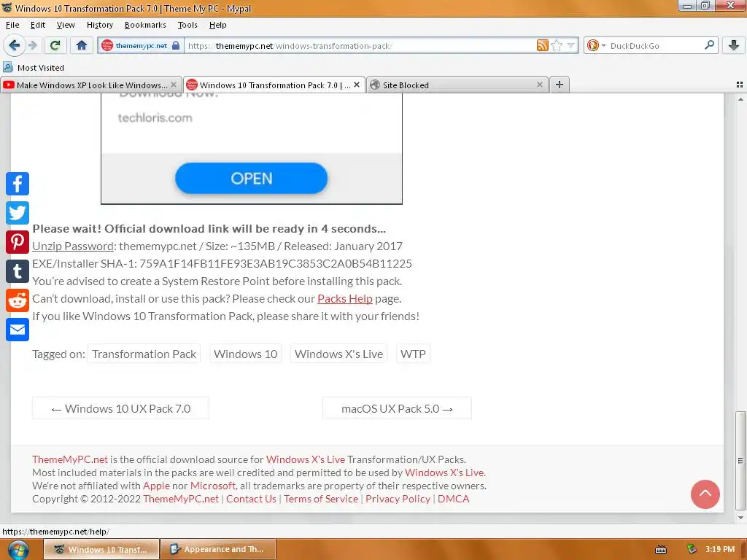Share on Twitter via sidebar icon
747x560 pixels.
pos(18,213)
